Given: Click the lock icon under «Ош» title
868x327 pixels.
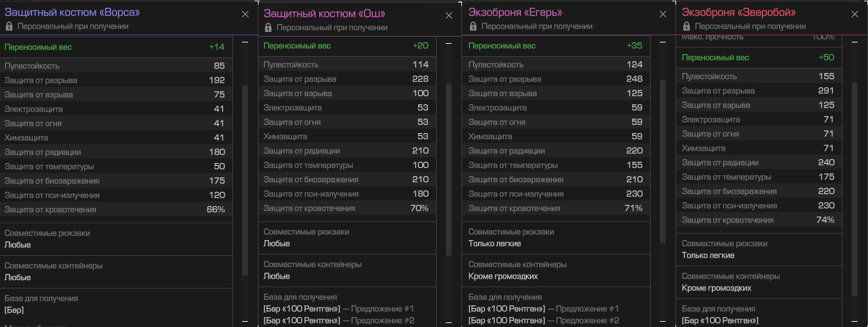Looking at the screenshot, I should [x=268, y=27].
